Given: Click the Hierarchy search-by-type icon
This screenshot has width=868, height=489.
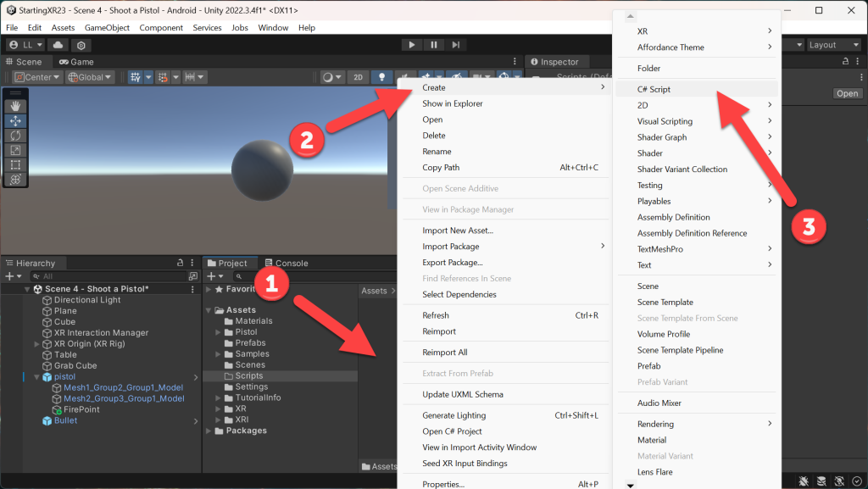Looking at the screenshot, I should (193, 276).
